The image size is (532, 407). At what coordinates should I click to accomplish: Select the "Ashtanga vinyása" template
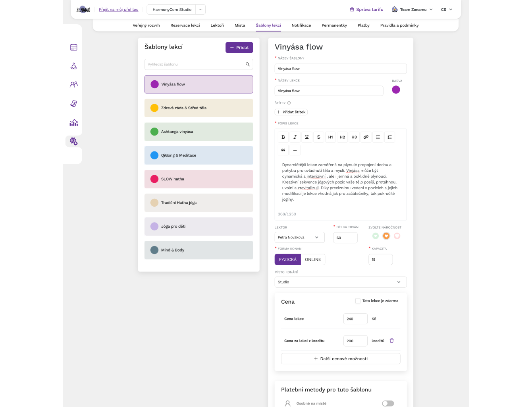pyautogui.click(x=199, y=132)
